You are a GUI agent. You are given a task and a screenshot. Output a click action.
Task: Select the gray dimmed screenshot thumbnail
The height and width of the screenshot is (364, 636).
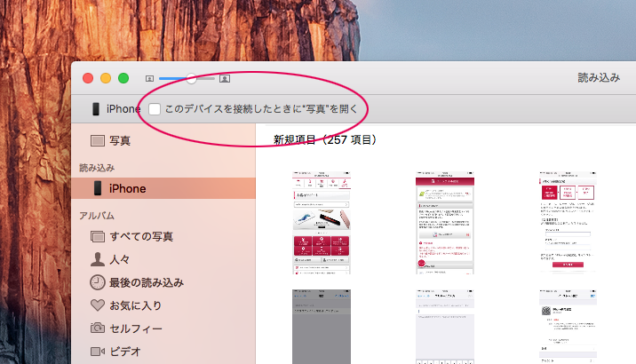(x=322, y=327)
